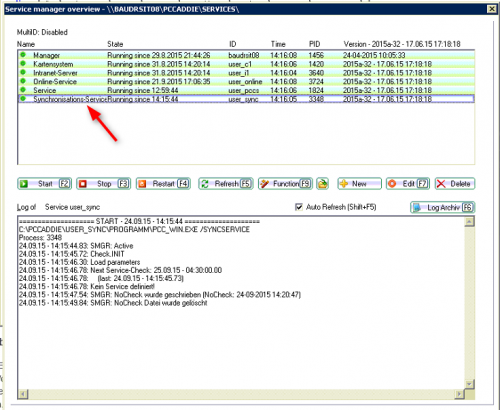Restart the selected service via Restart button
Image resolution: width=500 pixels, height=410 pixels.
tap(163, 184)
